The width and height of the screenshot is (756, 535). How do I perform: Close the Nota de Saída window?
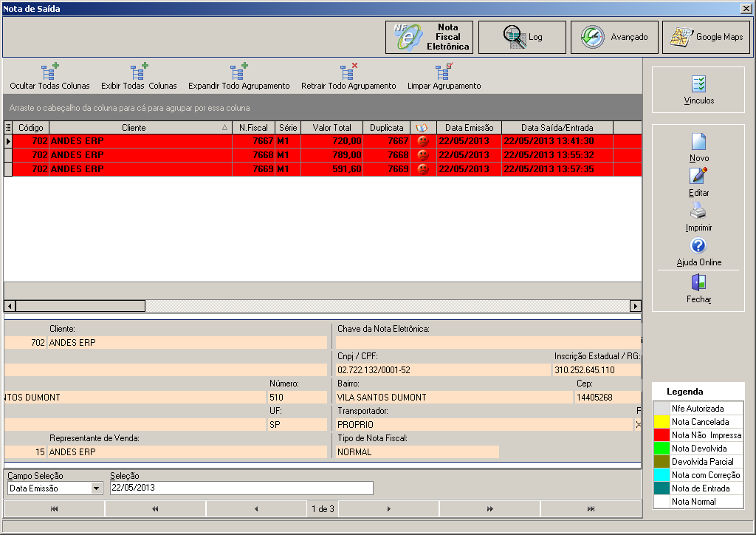(746, 8)
